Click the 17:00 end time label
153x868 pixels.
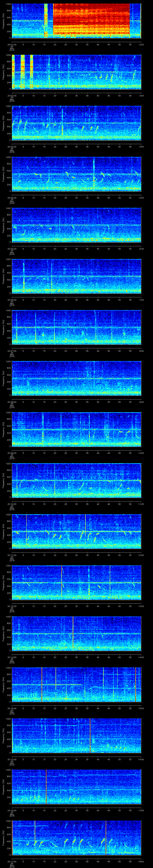point(141,810)
